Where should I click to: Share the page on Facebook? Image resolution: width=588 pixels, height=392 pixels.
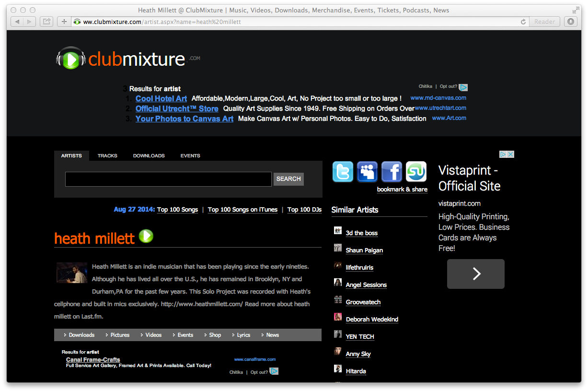(392, 172)
